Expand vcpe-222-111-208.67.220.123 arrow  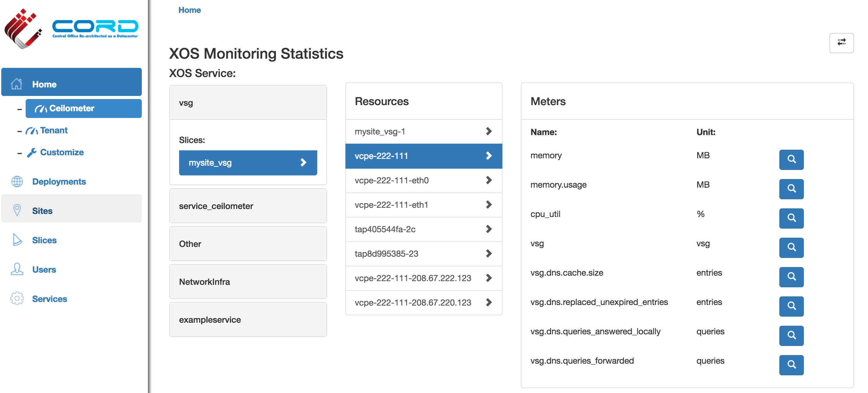[489, 302]
